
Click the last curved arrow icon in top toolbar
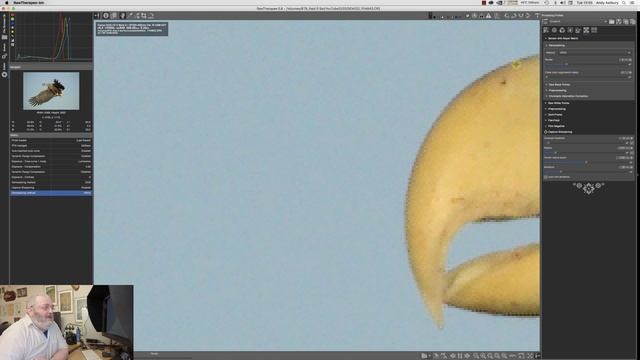[528, 16]
